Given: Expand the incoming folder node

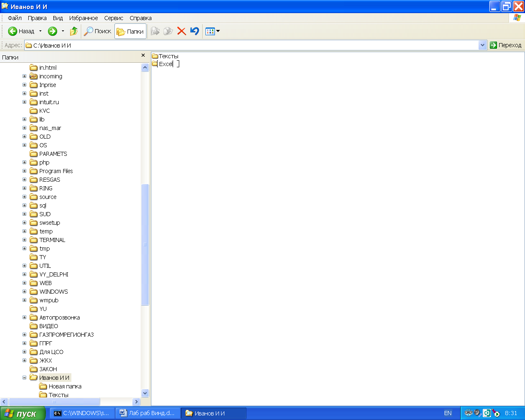Looking at the screenshot, I should [24, 76].
